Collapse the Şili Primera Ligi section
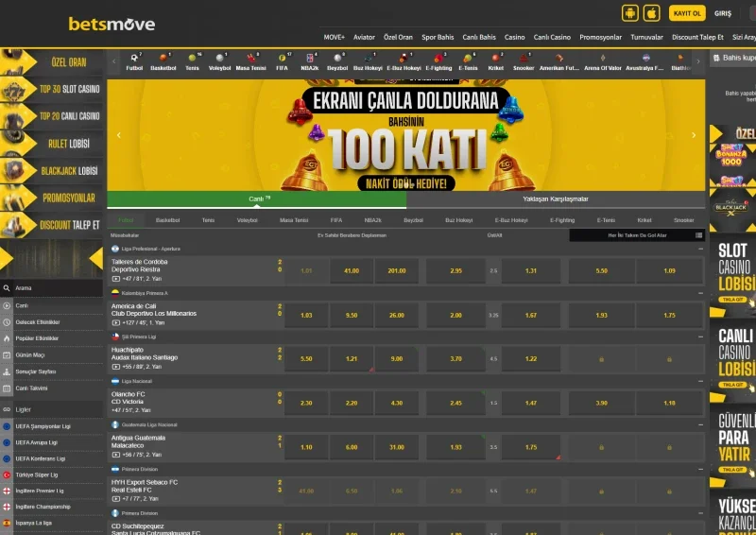 (x=700, y=337)
